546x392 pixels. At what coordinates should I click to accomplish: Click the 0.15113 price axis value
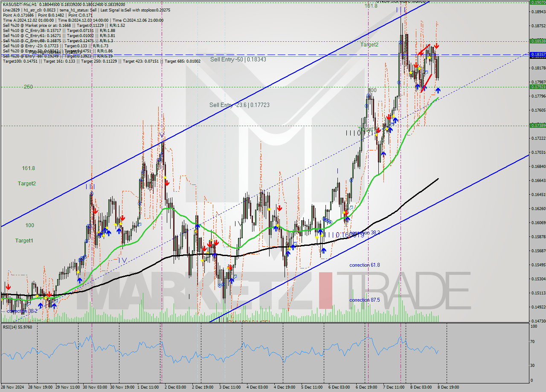538,293
